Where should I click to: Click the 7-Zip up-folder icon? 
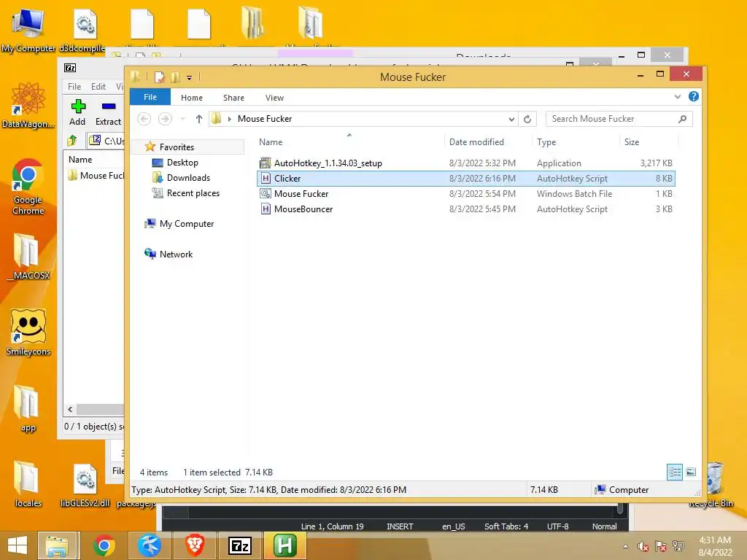pyautogui.click(x=72, y=141)
